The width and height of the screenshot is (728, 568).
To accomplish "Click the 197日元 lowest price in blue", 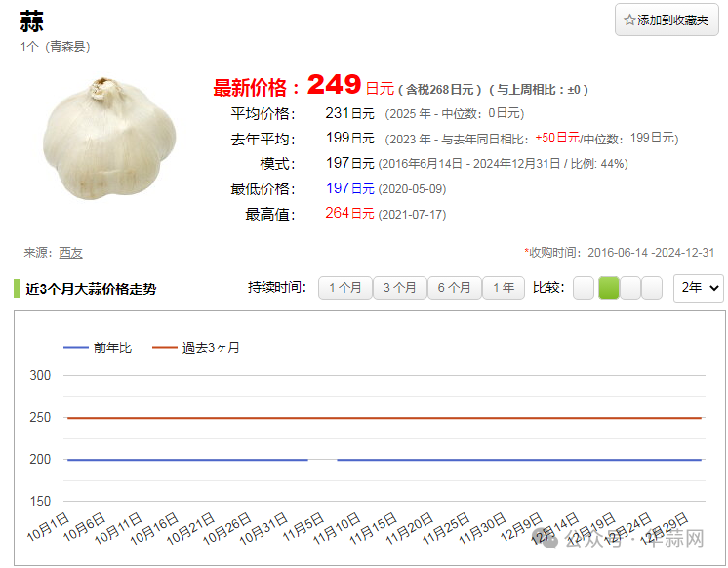I will (349, 188).
